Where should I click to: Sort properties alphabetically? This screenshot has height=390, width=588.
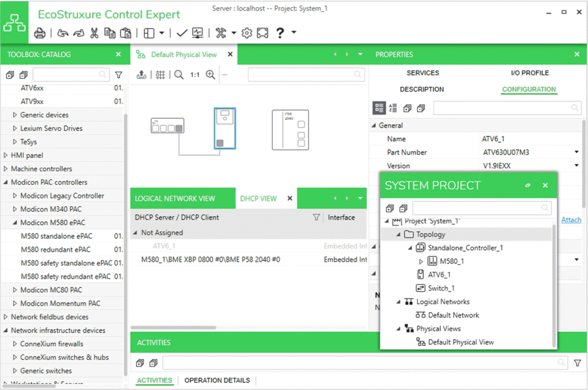point(393,108)
